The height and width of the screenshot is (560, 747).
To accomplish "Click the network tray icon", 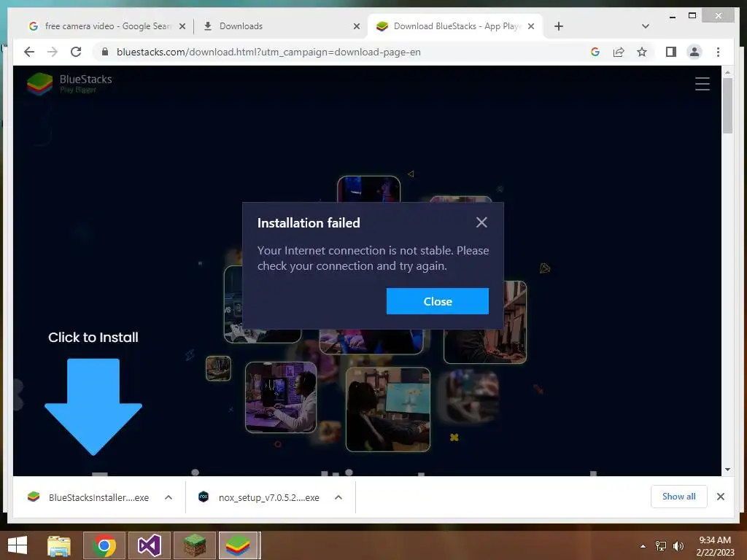I will [661, 545].
